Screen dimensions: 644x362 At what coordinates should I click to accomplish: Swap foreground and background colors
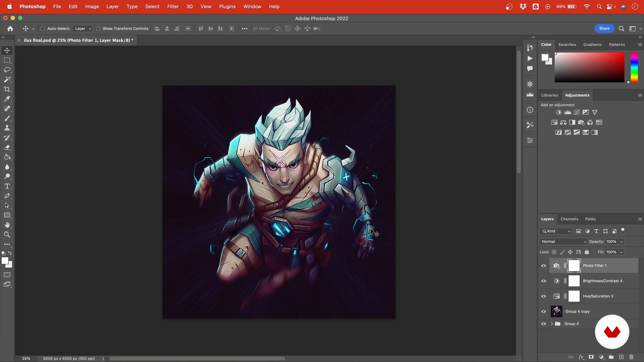[10, 253]
